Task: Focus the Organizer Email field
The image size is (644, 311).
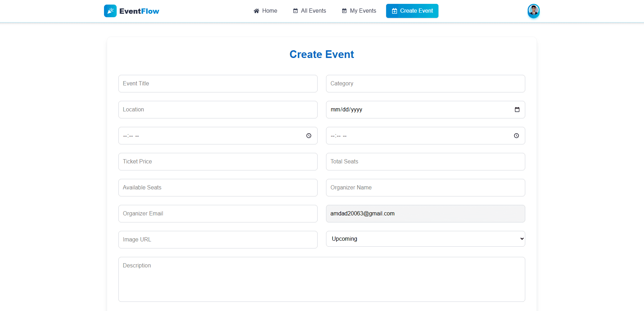Action: coord(218,214)
